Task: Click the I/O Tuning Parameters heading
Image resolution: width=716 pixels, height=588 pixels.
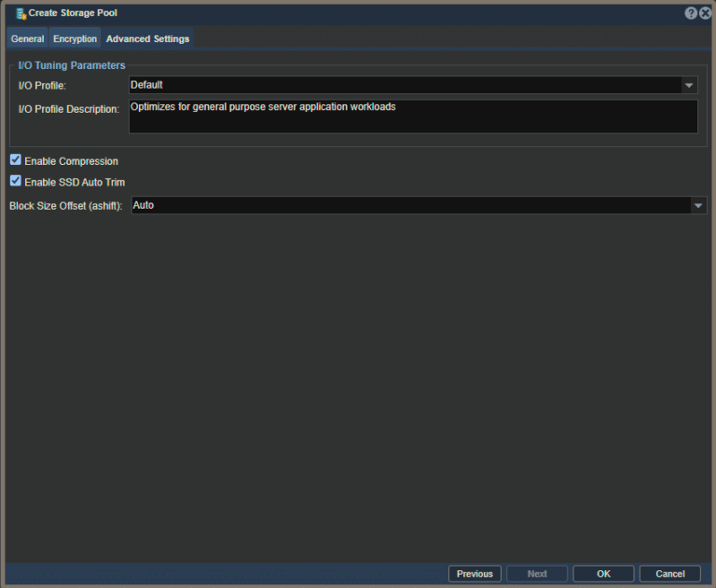Action: click(x=72, y=65)
